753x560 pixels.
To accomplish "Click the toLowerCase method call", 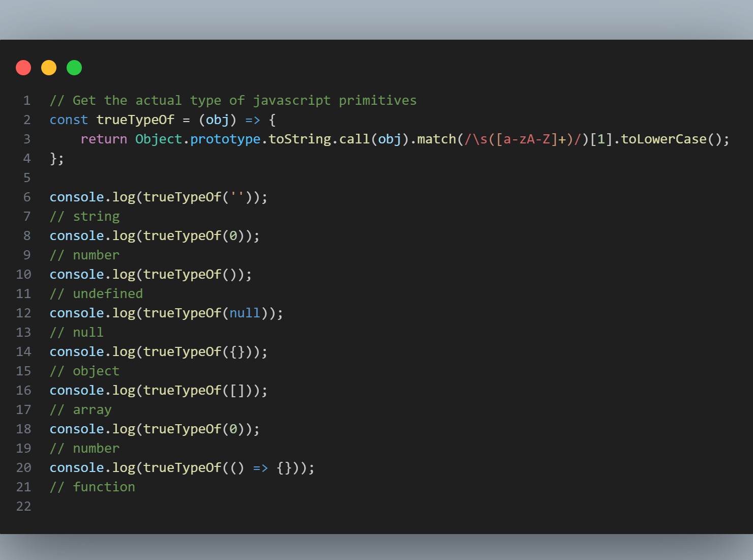I will tap(664, 139).
